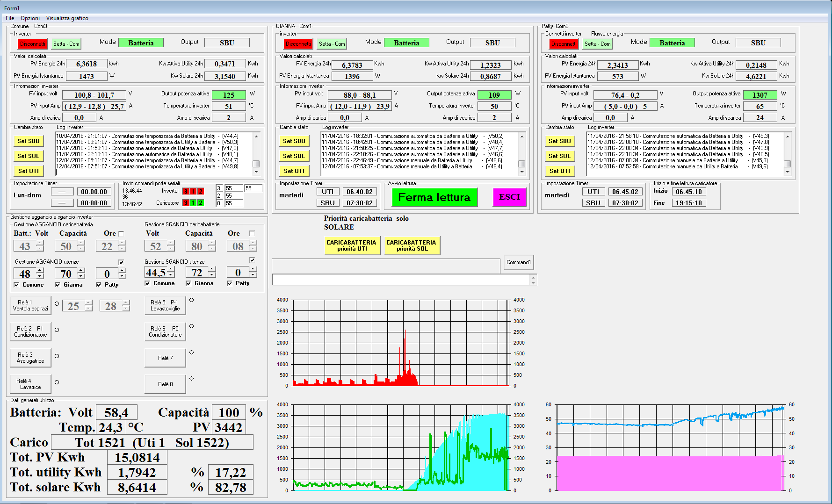Toggle the Gestione SGANCIO utenze checkbox
This screenshot has height=504, width=832.
point(252,260)
